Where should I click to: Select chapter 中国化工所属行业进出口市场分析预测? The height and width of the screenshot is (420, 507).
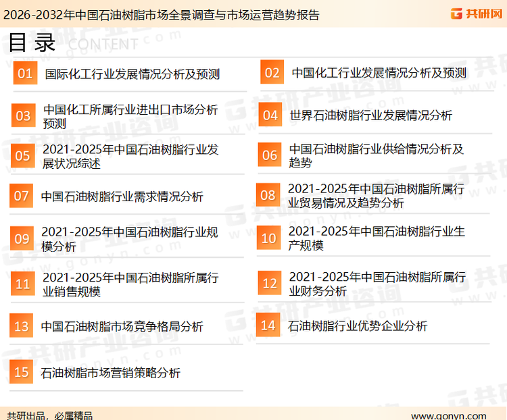130,116
